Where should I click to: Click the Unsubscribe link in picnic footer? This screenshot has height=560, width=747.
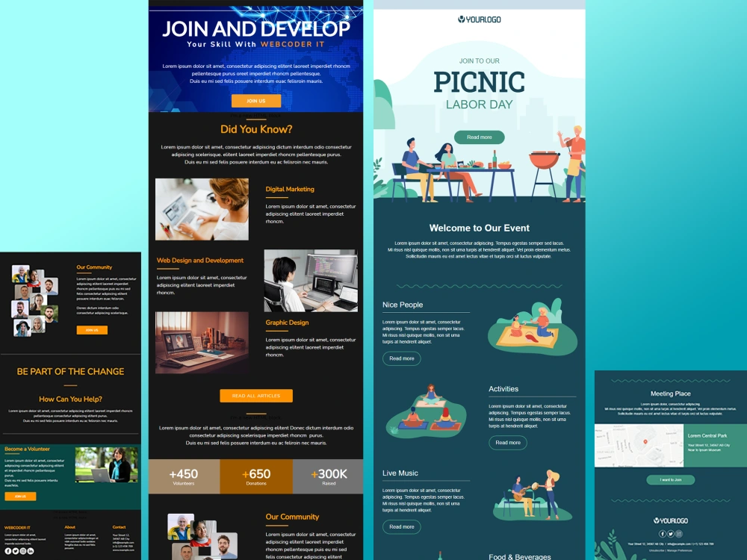tap(657, 550)
